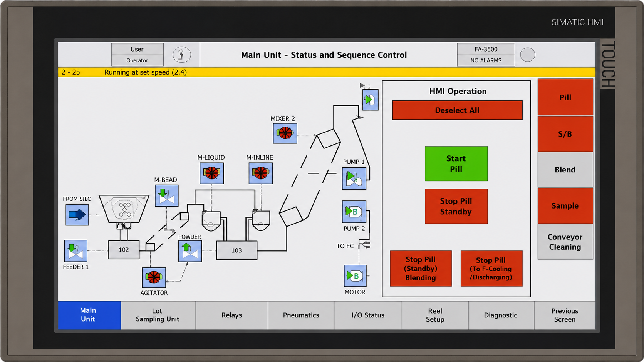
Task: Click the '2 - 25' status code
Action: 71,72
